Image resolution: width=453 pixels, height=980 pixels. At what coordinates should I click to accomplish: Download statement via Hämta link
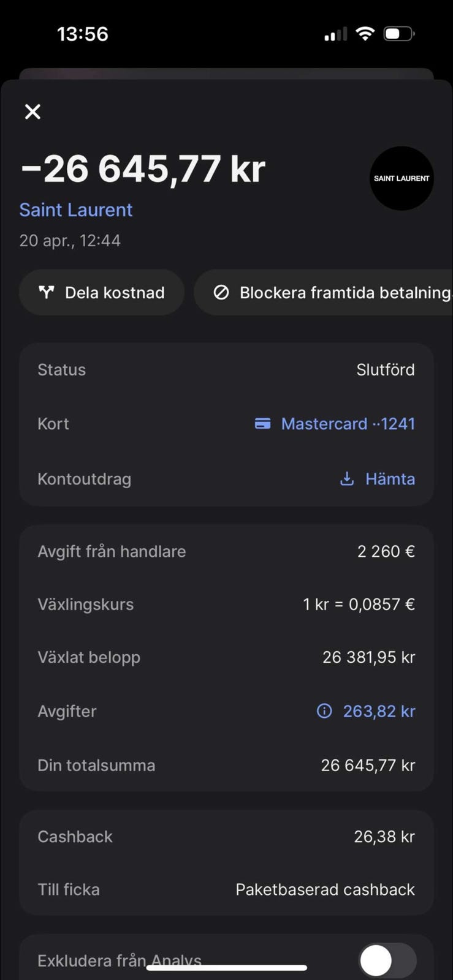[390, 479]
